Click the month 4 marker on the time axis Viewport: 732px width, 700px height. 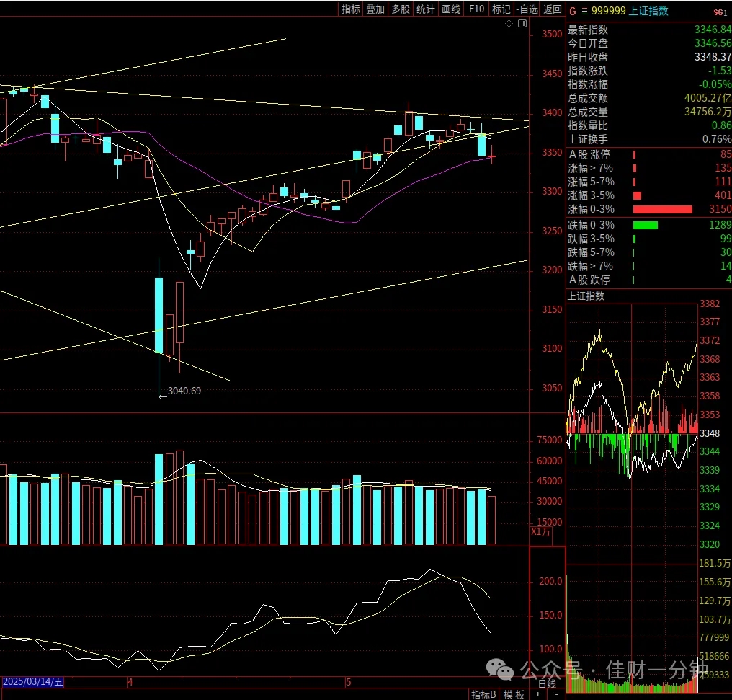tap(130, 682)
